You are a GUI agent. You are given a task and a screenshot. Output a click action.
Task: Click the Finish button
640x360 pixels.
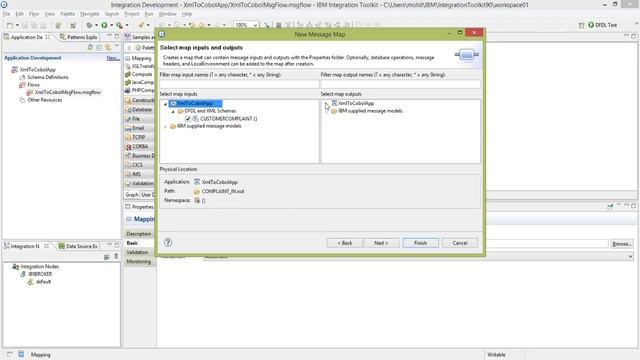click(420, 243)
